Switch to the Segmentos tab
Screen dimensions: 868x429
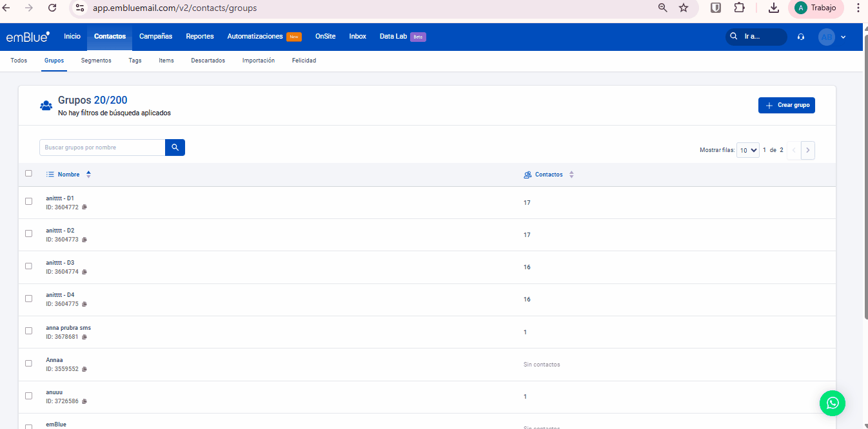(x=96, y=61)
